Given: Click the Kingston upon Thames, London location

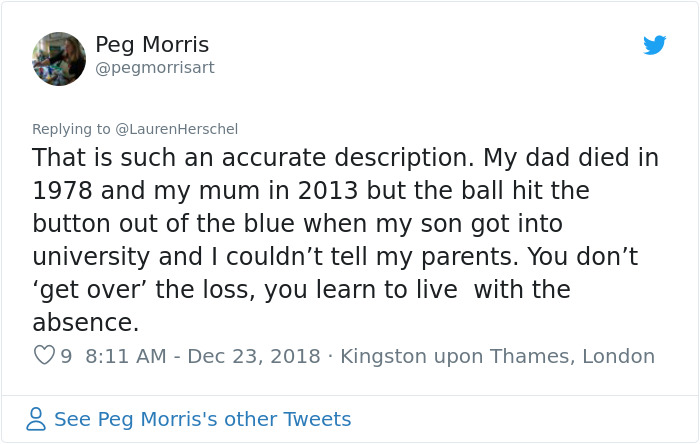Looking at the screenshot, I should [497, 356].
